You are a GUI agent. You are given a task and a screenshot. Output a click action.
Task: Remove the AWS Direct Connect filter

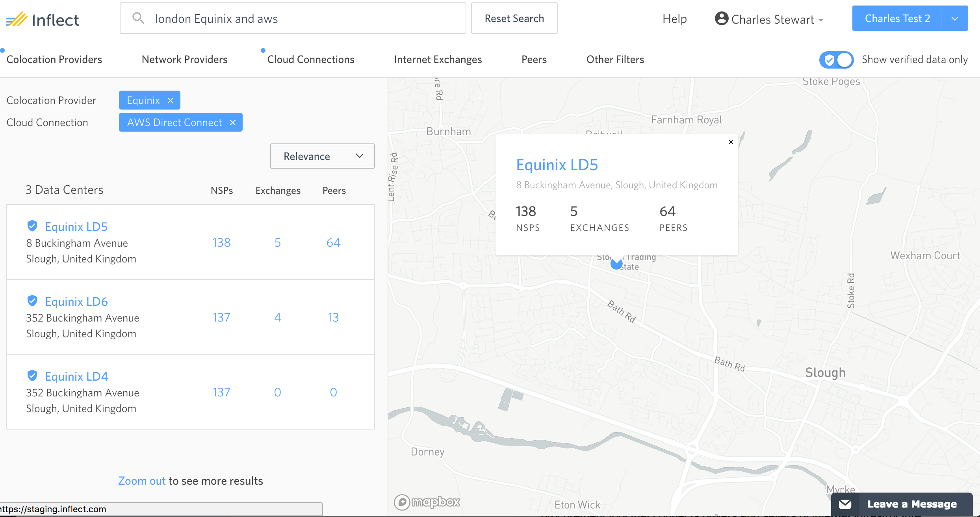coord(233,123)
